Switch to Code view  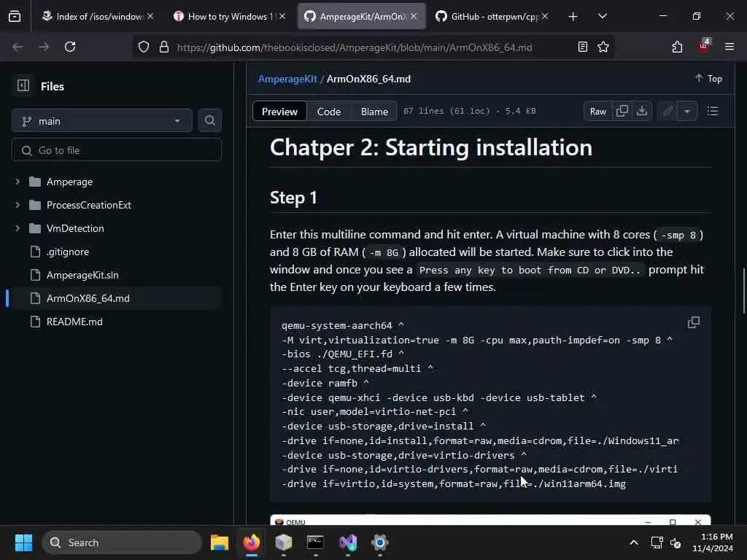[x=329, y=112]
